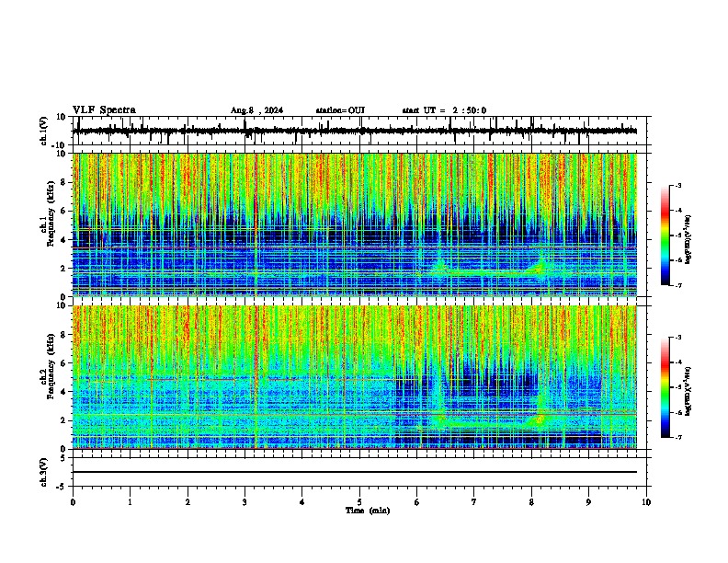The width and height of the screenshot is (728, 563).
Task: Click the 'VLF Spectra' plot title
Action: tap(104, 110)
